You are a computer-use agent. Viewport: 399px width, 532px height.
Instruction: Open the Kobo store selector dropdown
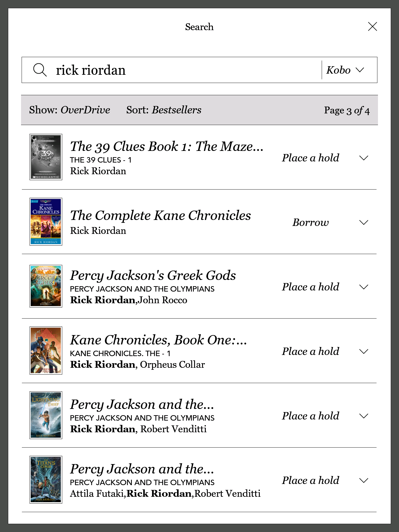345,70
